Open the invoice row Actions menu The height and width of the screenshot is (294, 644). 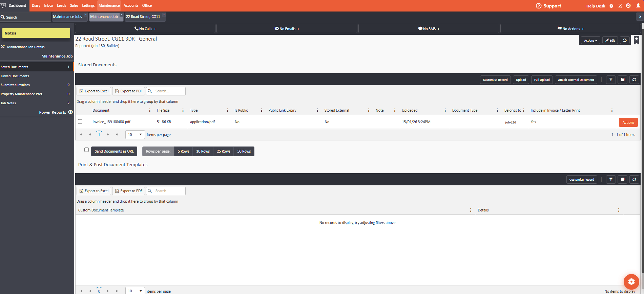pyautogui.click(x=628, y=122)
